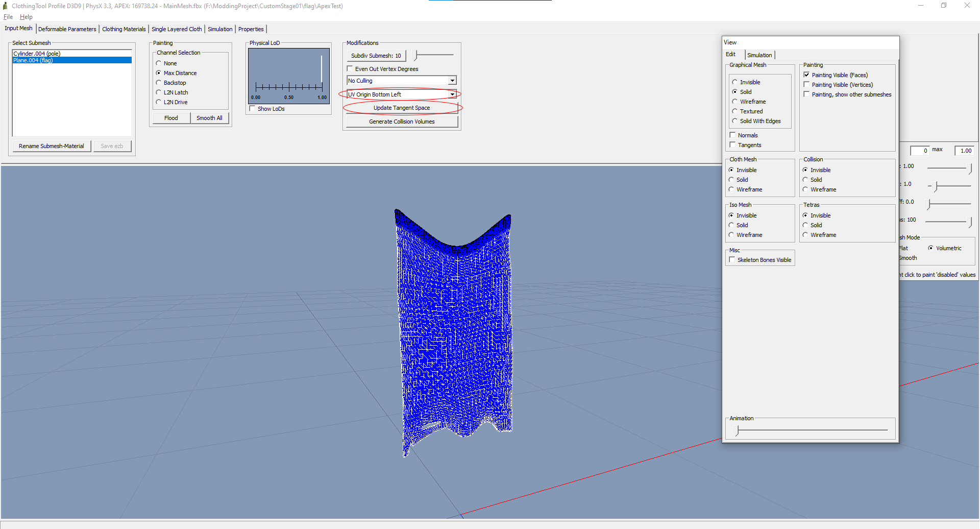The height and width of the screenshot is (529, 980).
Task: Set Iso Mesh to Solid
Action: click(738, 225)
